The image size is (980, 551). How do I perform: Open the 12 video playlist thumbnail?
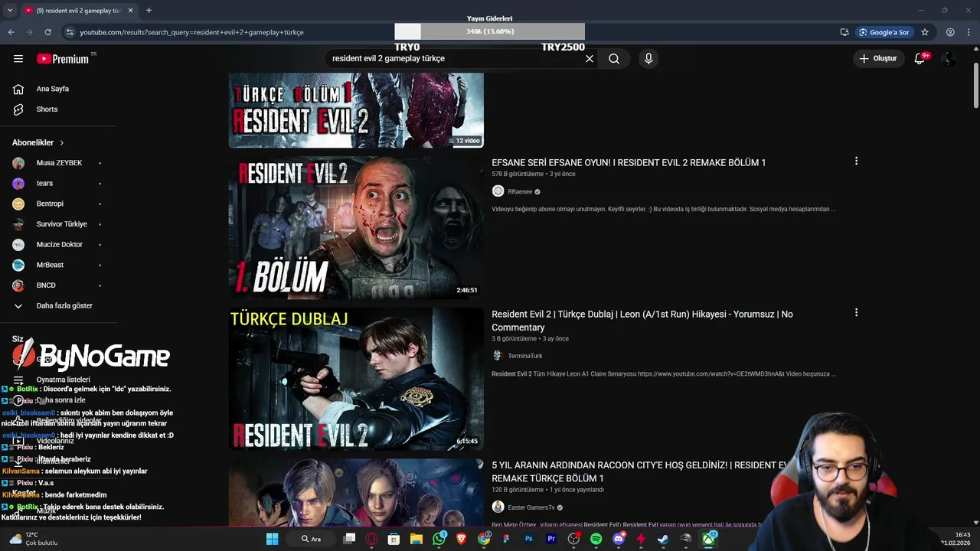(356, 110)
